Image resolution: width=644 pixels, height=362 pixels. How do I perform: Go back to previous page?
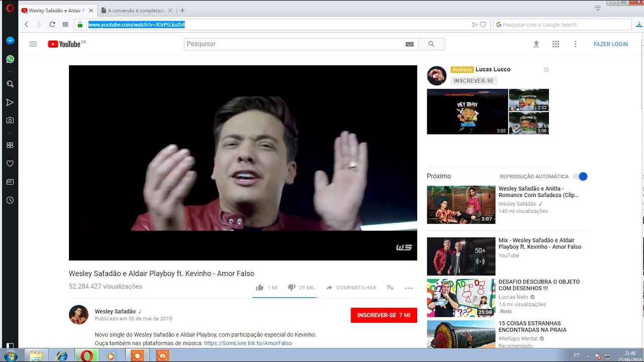27,24
